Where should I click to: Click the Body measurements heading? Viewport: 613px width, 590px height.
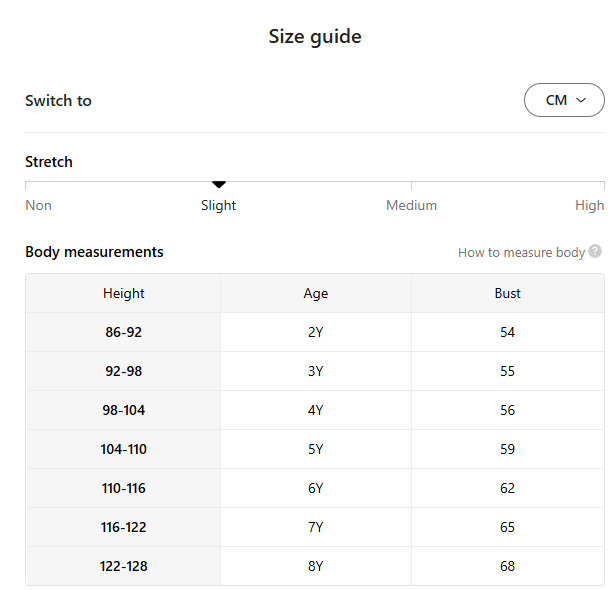[x=94, y=252]
